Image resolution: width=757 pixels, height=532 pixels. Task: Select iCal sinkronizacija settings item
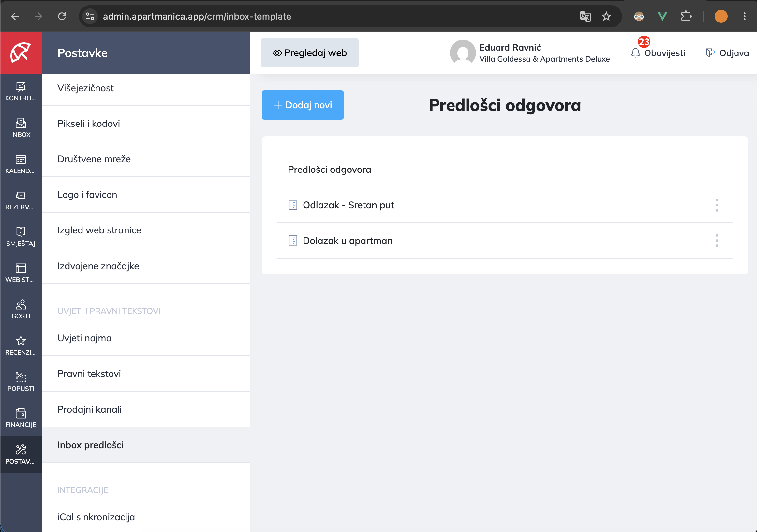[146, 517]
